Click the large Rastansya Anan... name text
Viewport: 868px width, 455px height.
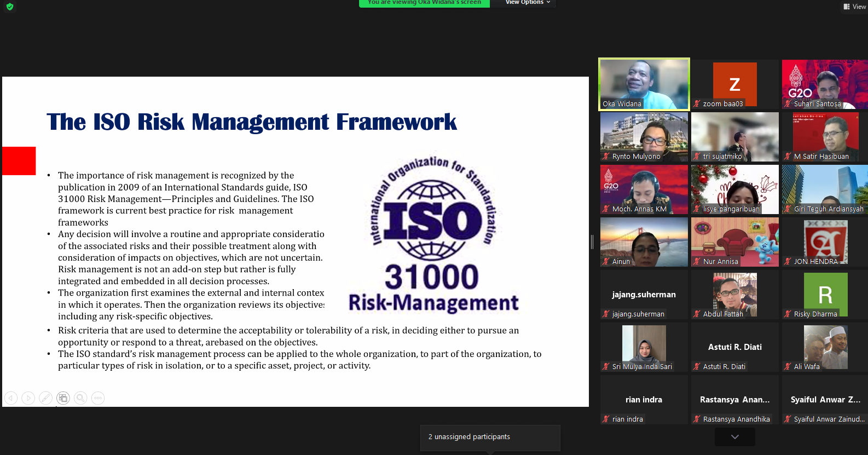pyautogui.click(x=735, y=400)
